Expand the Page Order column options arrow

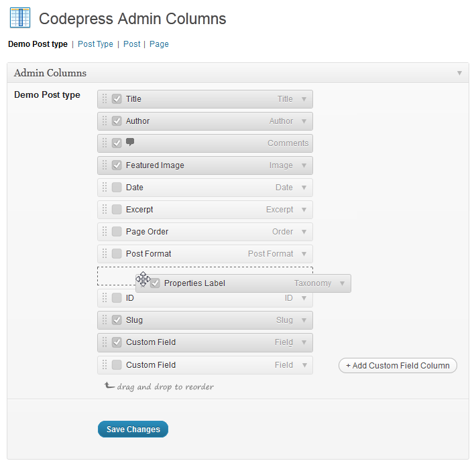pyautogui.click(x=304, y=232)
